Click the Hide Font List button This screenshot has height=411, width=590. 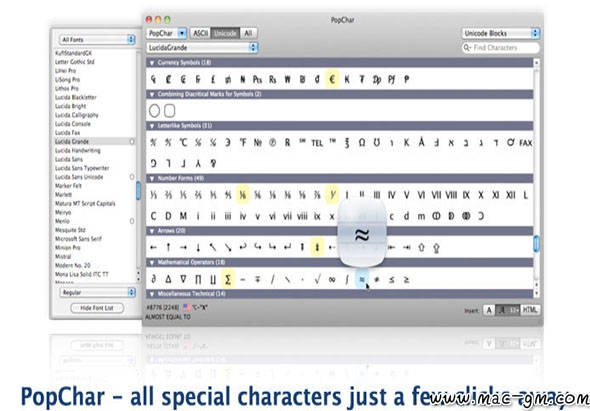click(97, 308)
